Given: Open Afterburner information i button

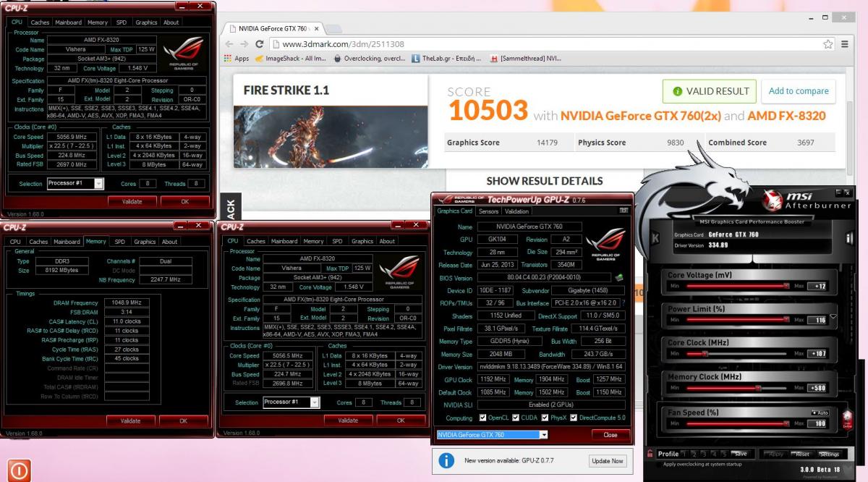Looking at the screenshot, I should point(849,237).
